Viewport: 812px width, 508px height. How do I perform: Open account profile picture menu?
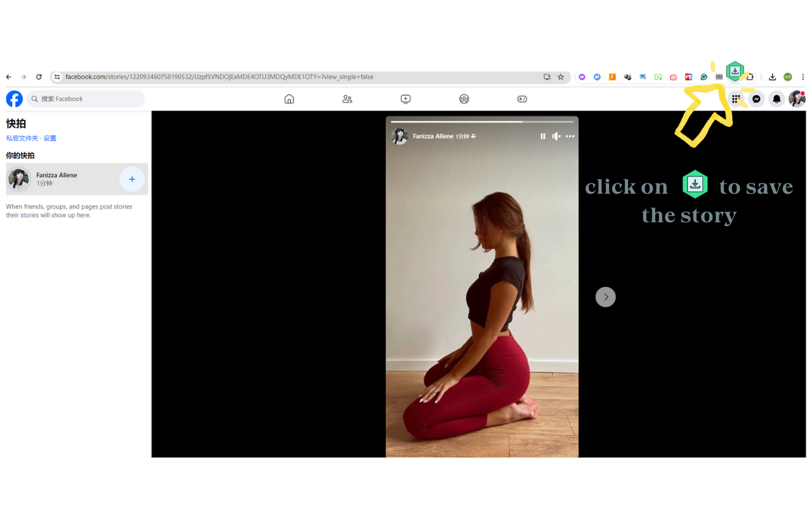click(797, 99)
